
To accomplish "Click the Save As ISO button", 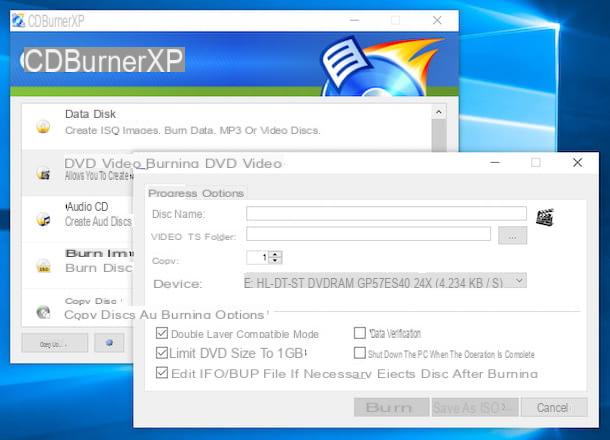I will pos(475,407).
